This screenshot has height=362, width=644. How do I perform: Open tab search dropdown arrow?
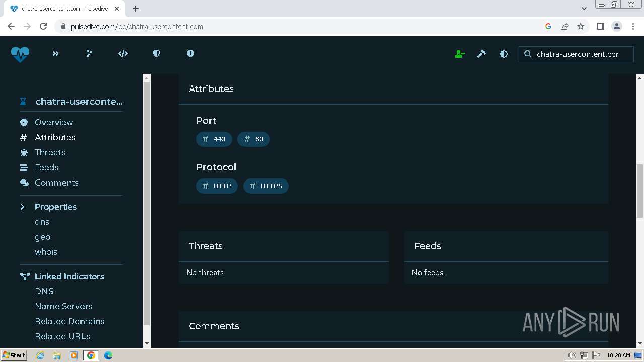[x=584, y=9]
